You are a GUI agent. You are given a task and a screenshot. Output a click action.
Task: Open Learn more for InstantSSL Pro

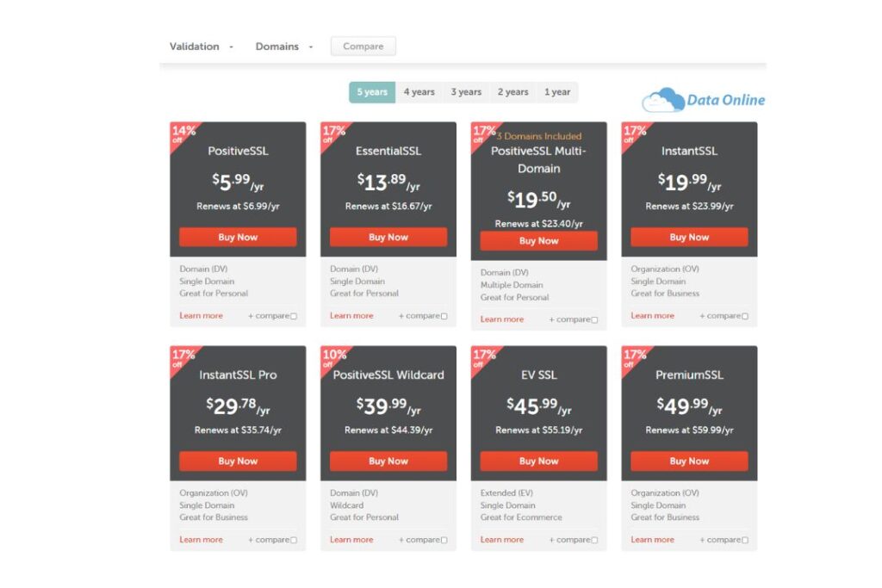pyautogui.click(x=201, y=539)
